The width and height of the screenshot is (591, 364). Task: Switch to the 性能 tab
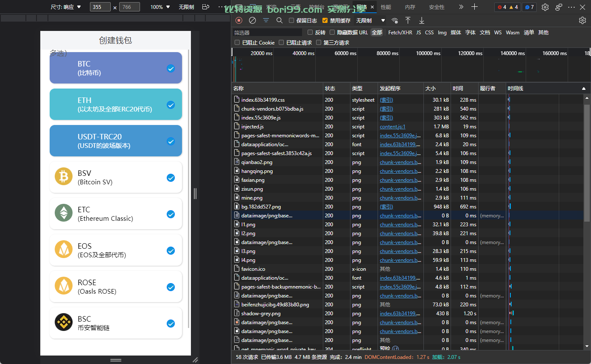tap(386, 7)
